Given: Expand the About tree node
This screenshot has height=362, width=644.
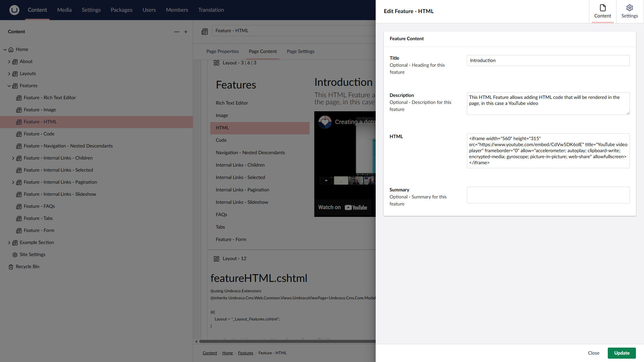Looking at the screenshot, I should (9, 62).
